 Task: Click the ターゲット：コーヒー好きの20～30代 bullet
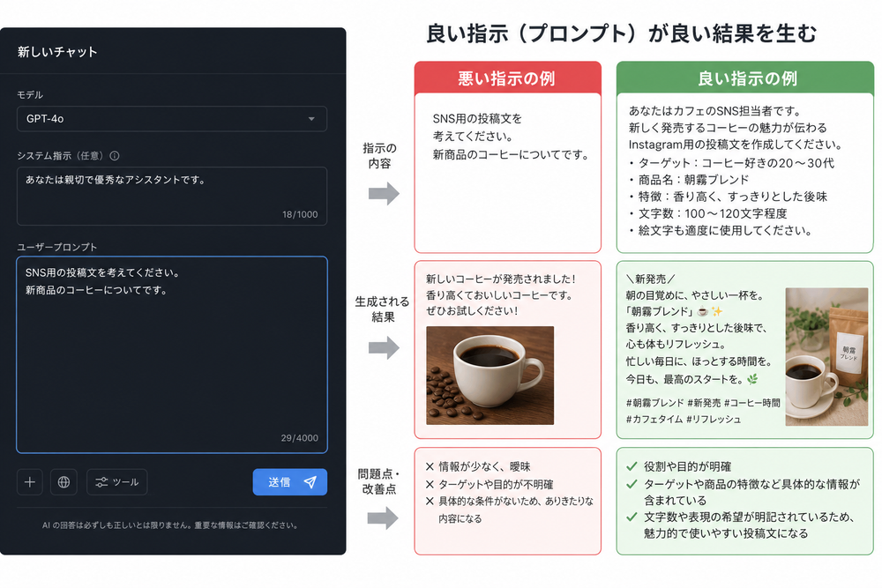click(731, 163)
